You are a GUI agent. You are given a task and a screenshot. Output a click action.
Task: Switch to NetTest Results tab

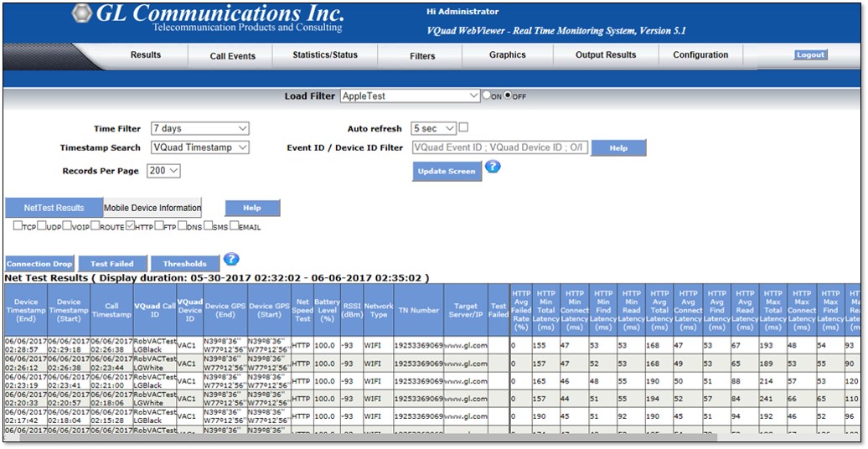(54, 208)
